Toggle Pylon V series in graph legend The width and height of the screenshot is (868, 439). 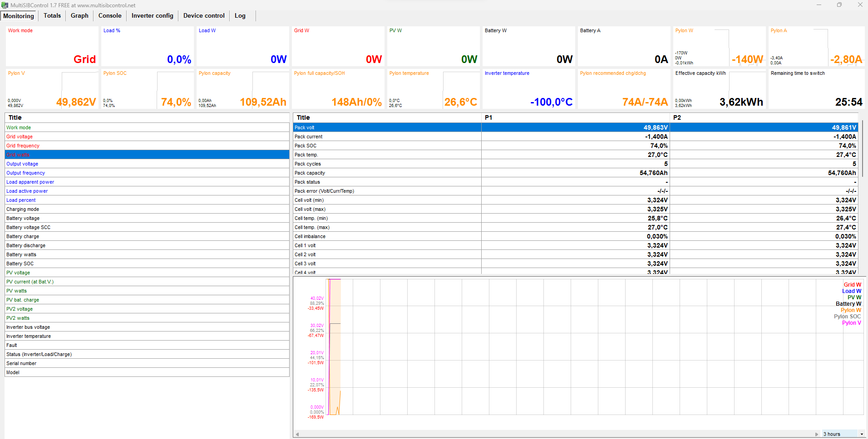[851, 323]
